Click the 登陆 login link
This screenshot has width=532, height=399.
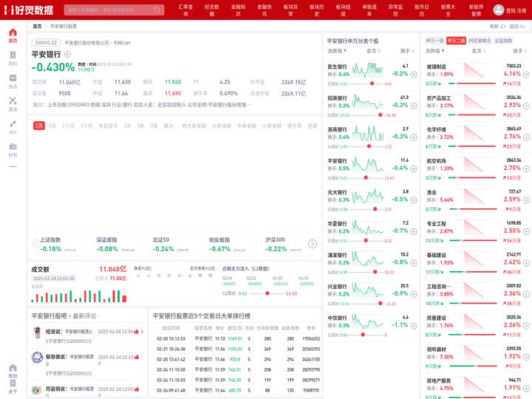click(x=511, y=10)
